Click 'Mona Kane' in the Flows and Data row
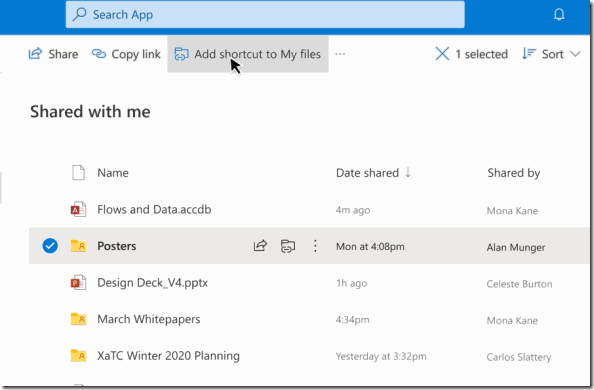 point(512,210)
